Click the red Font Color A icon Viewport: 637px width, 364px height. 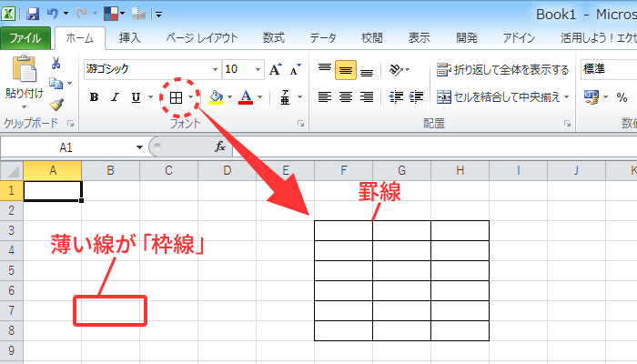tap(246, 97)
